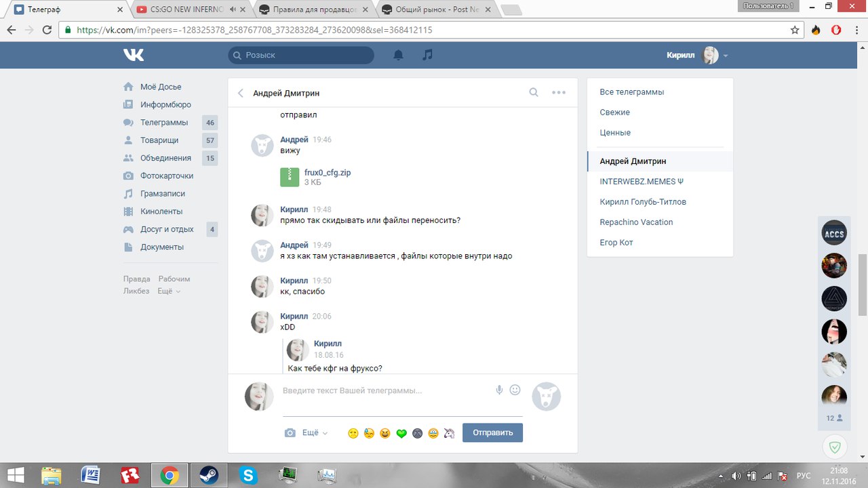Viewport: 868px width, 488px height.
Task: Open the frux0_cfg.zip file link
Action: [x=328, y=173]
